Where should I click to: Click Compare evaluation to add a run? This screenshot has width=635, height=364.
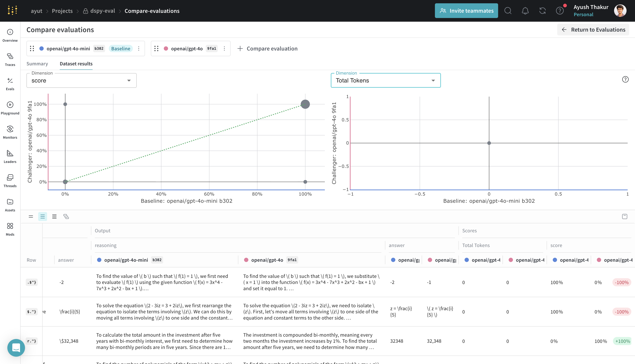pyautogui.click(x=267, y=48)
